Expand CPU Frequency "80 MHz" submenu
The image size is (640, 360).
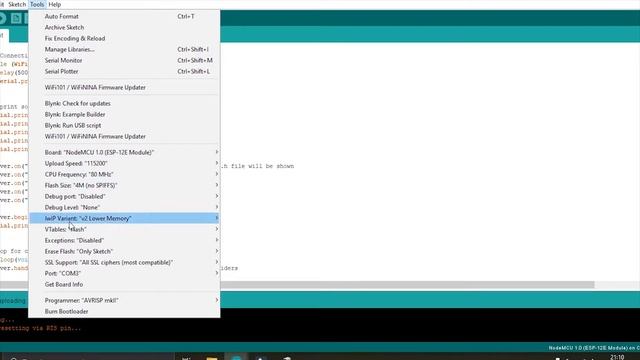[124, 174]
